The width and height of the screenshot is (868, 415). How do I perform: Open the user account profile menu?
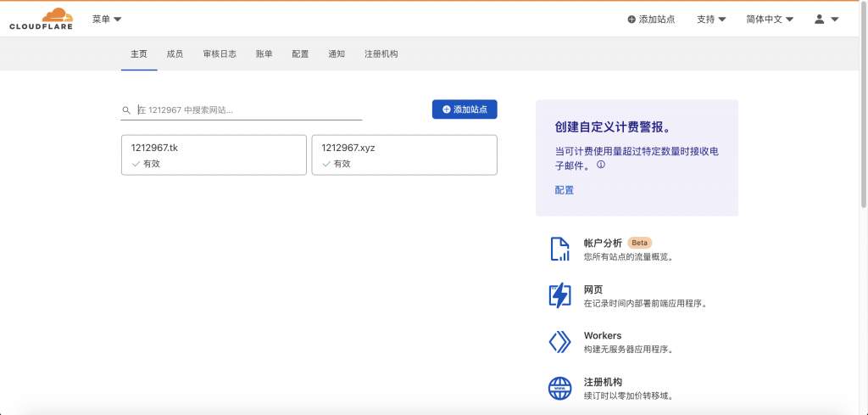point(826,19)
